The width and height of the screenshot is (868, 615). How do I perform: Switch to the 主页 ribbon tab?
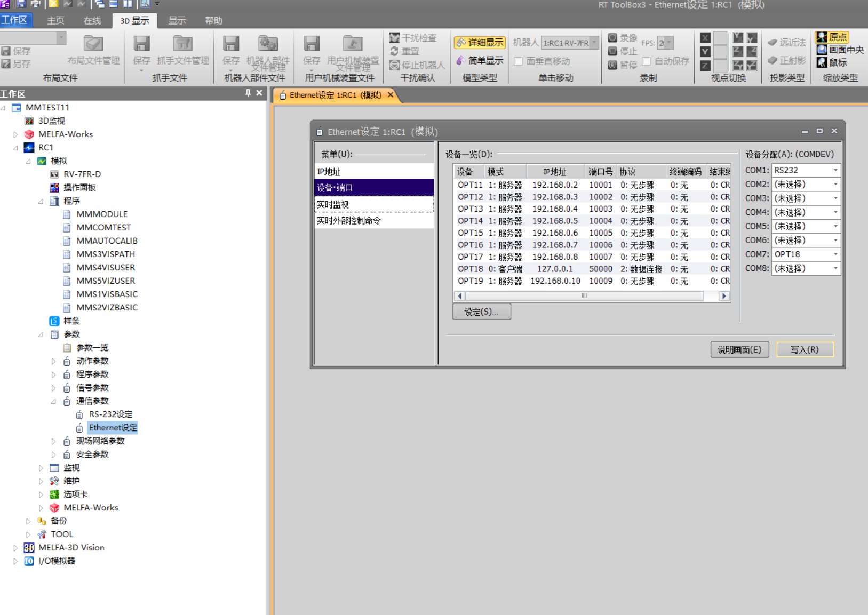55,20
